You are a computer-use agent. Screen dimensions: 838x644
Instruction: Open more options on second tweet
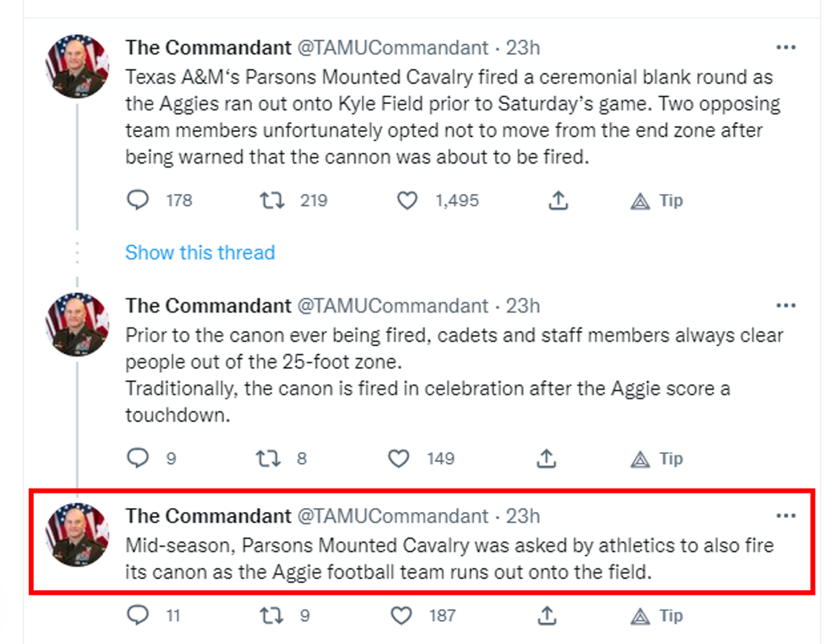785,306
